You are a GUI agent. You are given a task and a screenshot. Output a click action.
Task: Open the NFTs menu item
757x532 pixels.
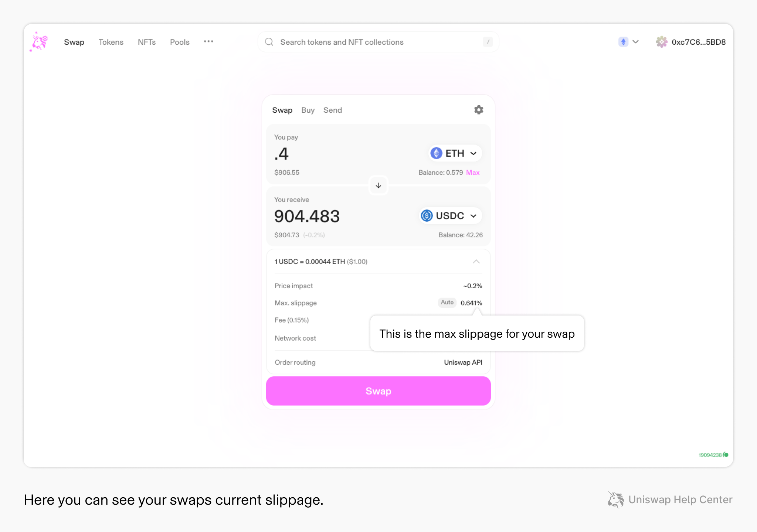[x=147, y=42]
